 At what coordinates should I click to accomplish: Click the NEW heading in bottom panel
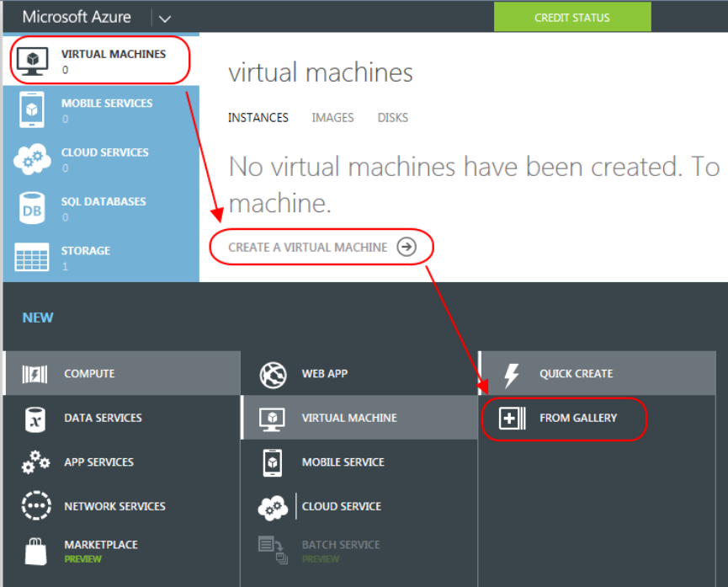pyautogui.click(x=38, y=318)
